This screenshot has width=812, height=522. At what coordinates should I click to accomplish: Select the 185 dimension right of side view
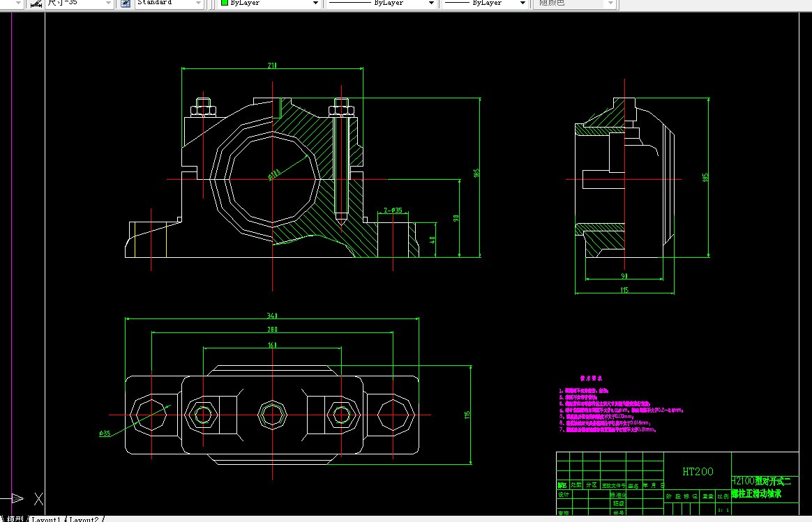point(705,178)
